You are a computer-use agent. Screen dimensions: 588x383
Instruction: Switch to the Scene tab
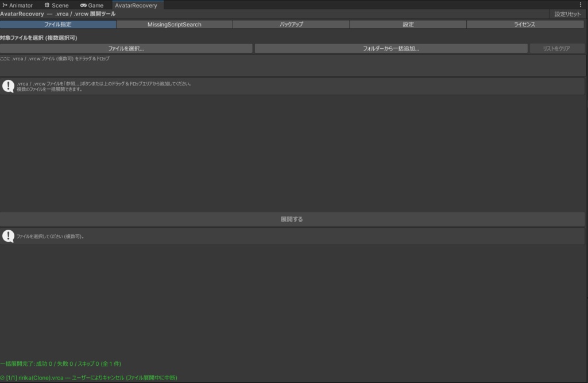[57, 5]
